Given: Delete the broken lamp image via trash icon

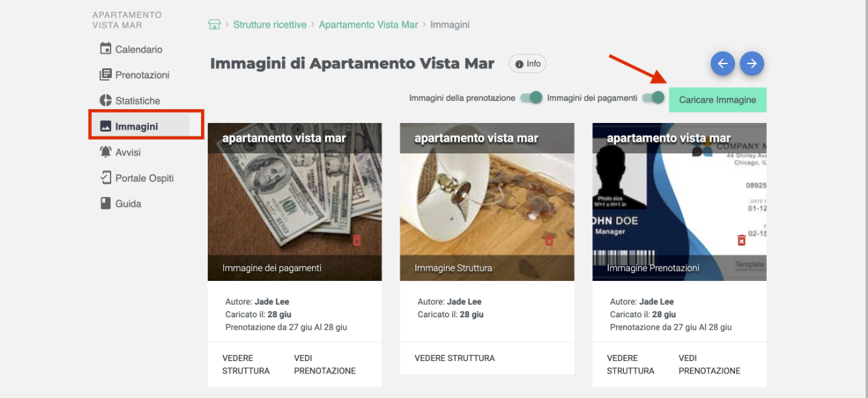Looking at the screenshot, I should (x=548, y=240).
